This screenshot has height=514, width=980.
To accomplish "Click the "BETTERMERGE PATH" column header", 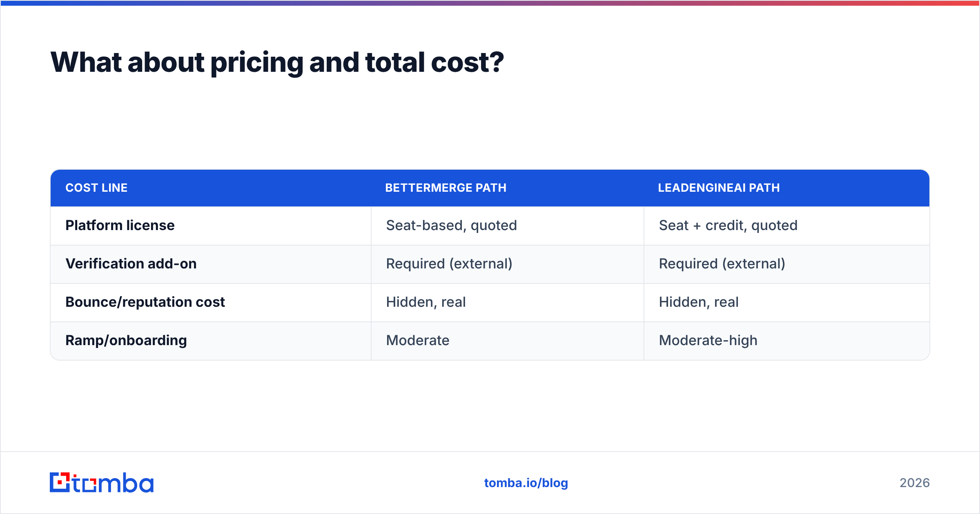I will (x=445, y=188).
